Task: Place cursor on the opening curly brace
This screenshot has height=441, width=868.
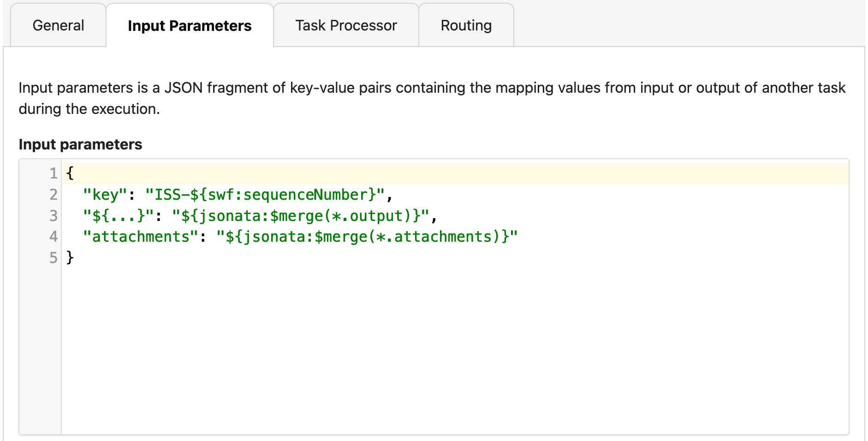Action: (x=70, y=173)
